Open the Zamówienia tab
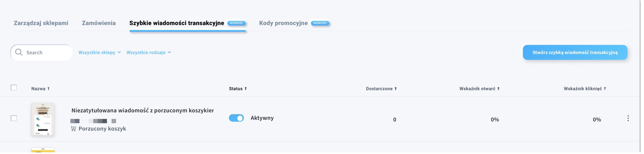Screen dimensions: 644x154 (99, 23)
